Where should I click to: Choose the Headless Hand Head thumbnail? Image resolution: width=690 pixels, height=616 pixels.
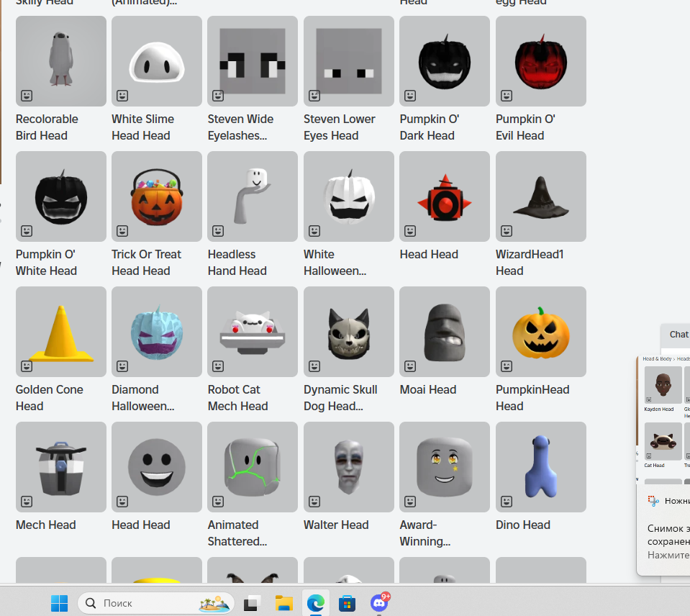253,196
